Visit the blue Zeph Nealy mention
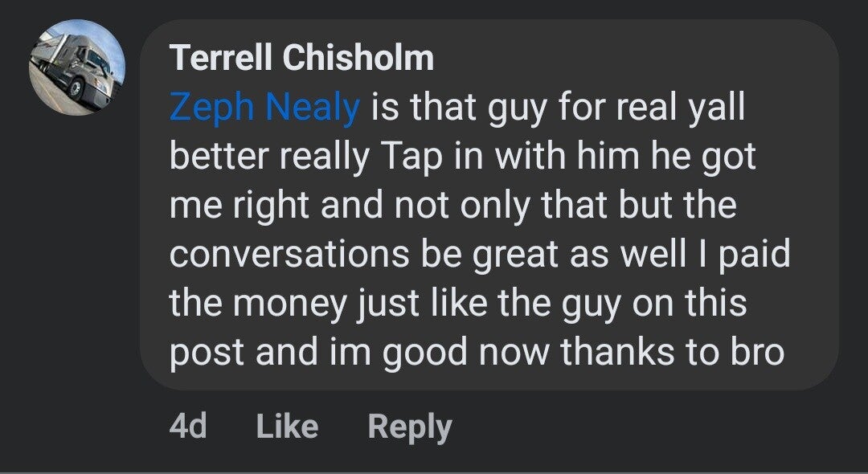Image resolution: width=868 pixels, height=474 pixels. tap(264, 107)
